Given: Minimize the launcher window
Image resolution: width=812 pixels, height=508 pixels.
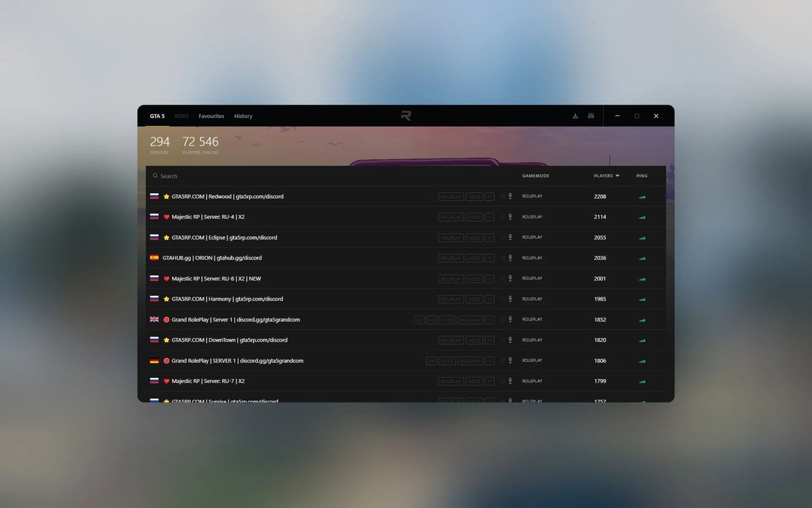Looking at the screenshot, I should [x=618, y=116].
